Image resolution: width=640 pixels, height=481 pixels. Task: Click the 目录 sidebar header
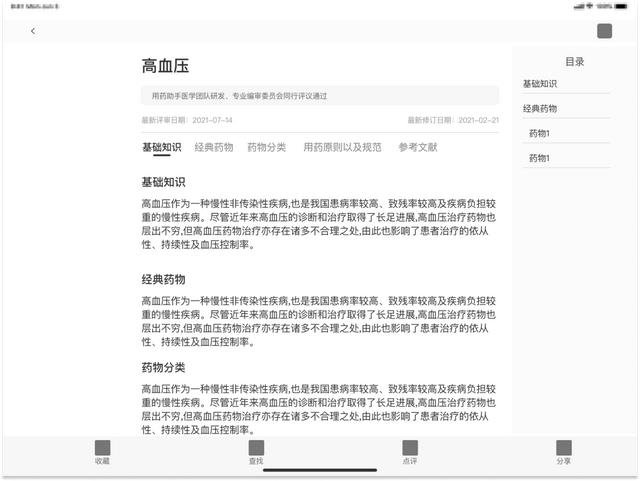tap(574, 61)
